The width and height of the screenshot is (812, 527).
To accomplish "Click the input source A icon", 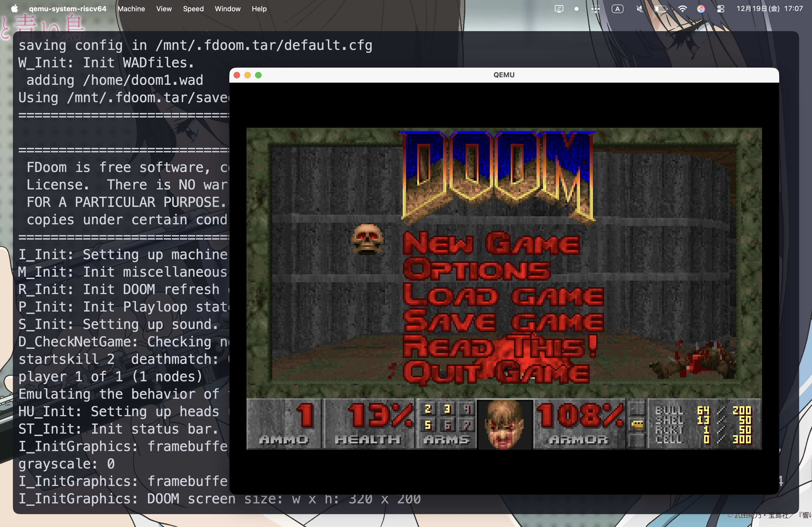I will (x=617, y=9).
